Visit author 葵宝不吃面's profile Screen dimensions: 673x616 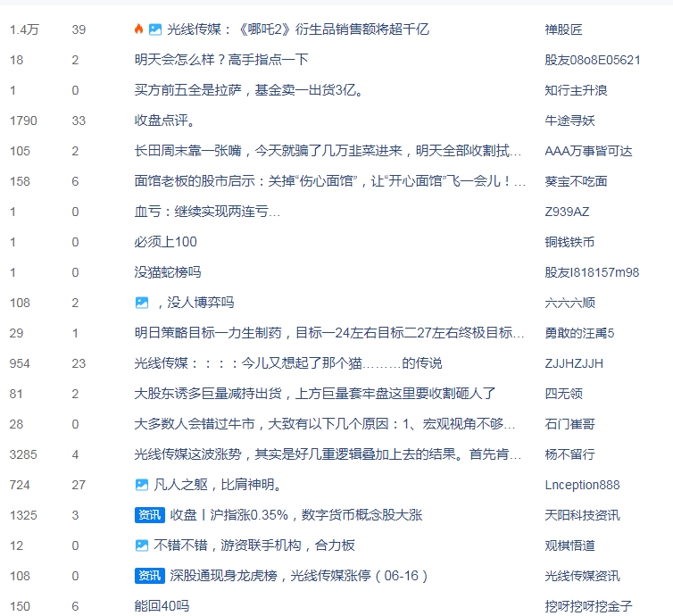[x=576, y=181]
